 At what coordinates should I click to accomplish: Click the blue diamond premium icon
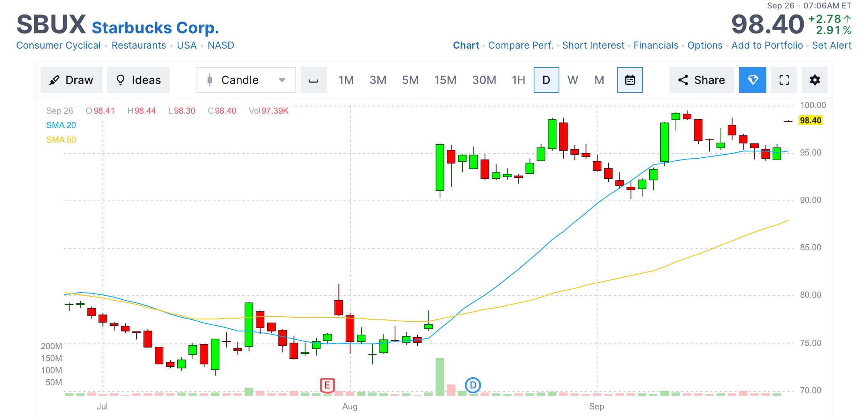pyautogui.click(x=752, y=80)
